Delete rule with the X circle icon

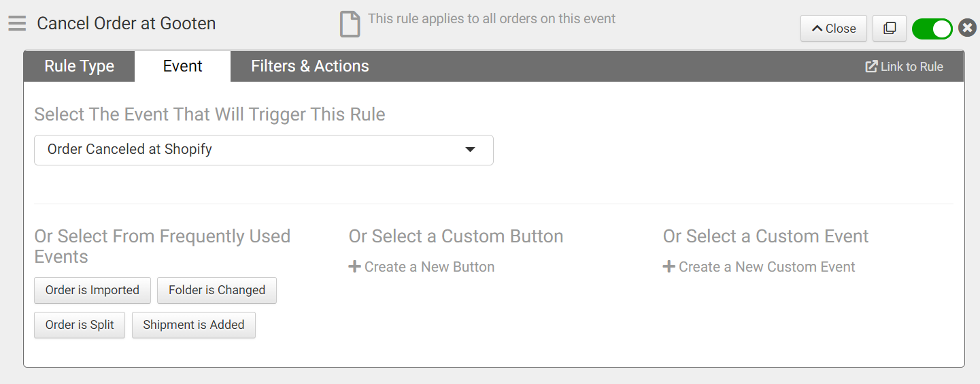pos(967,29)
